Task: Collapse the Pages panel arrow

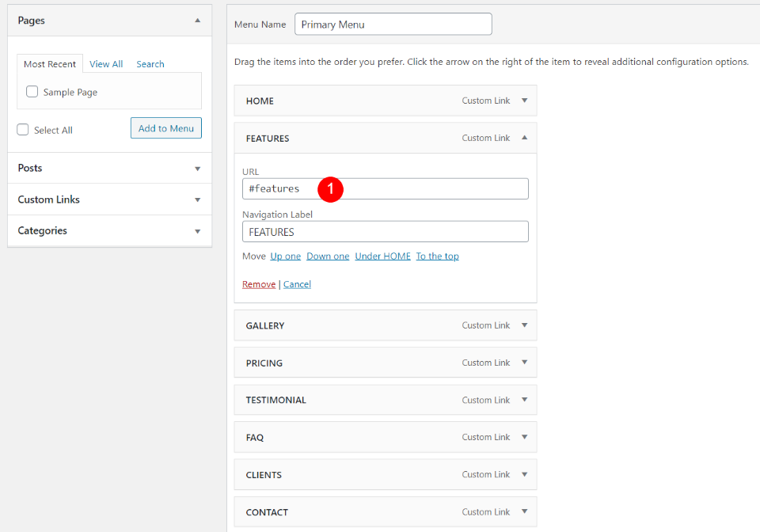Action: (197, 21)
